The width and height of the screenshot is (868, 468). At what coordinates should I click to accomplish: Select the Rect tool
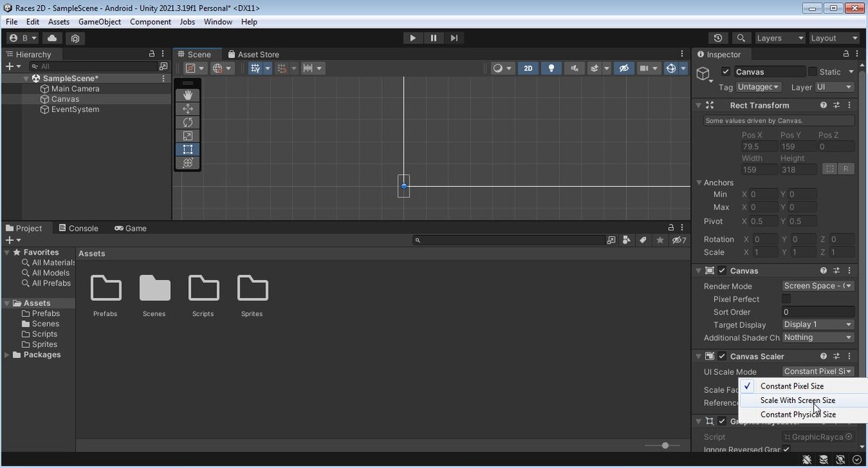(x=187, y=150)
